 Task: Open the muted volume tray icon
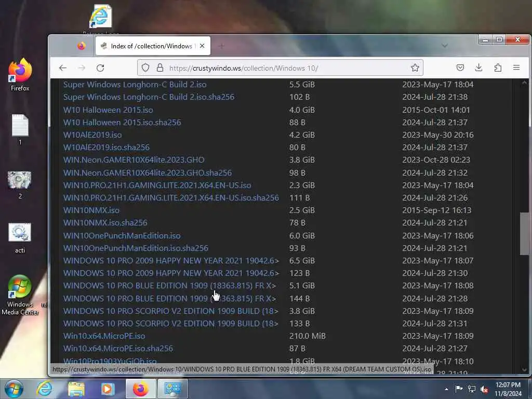point(485,389)
